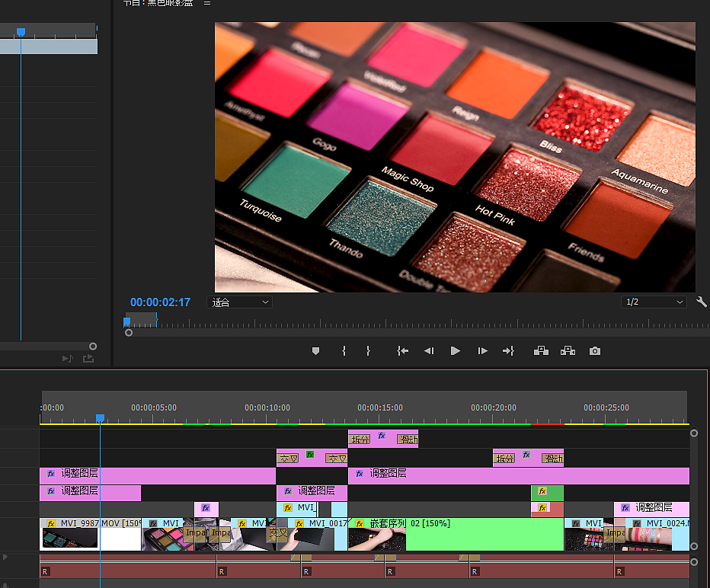Click the export icon in the left panel
710x588 pixels.
pyautogui.click(x=88, y=359)
